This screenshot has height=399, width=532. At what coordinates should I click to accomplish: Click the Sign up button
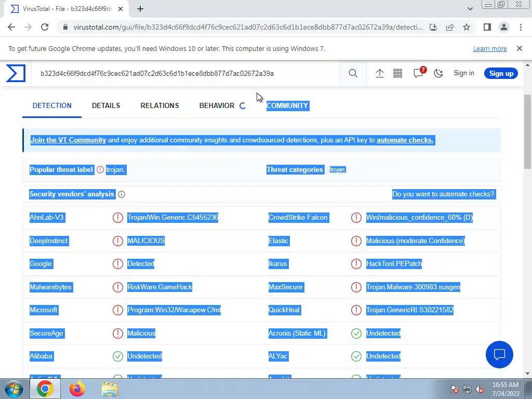[x=501, y=73]
